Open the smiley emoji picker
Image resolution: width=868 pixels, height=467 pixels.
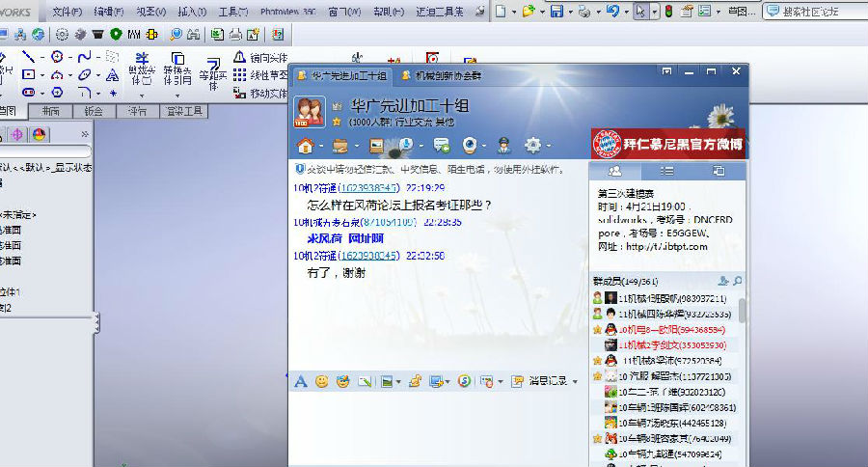point(321,381)
